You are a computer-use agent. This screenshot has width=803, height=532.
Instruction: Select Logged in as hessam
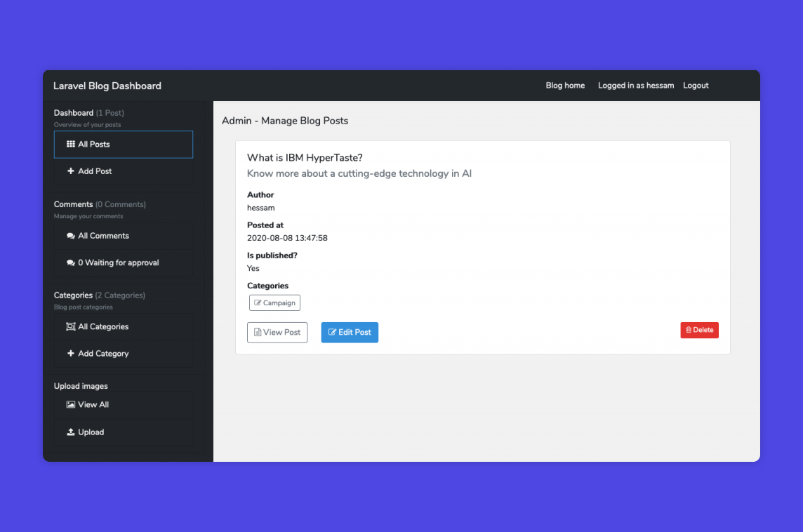click(x=636, y=86)
